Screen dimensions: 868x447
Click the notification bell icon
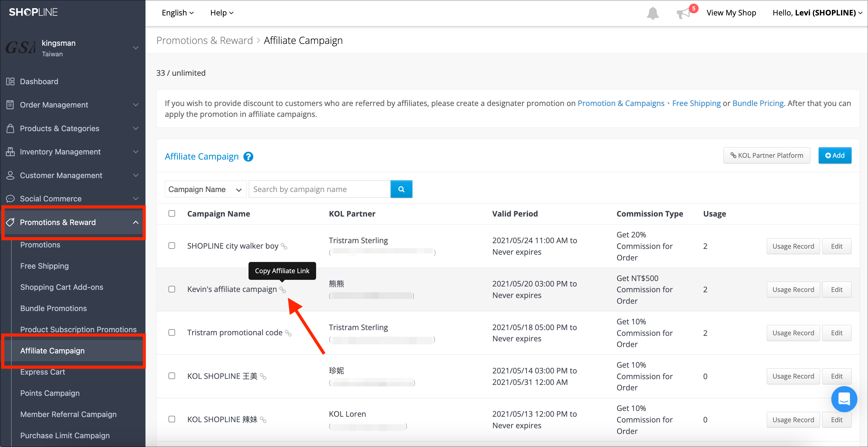click(x=652, y=13)
